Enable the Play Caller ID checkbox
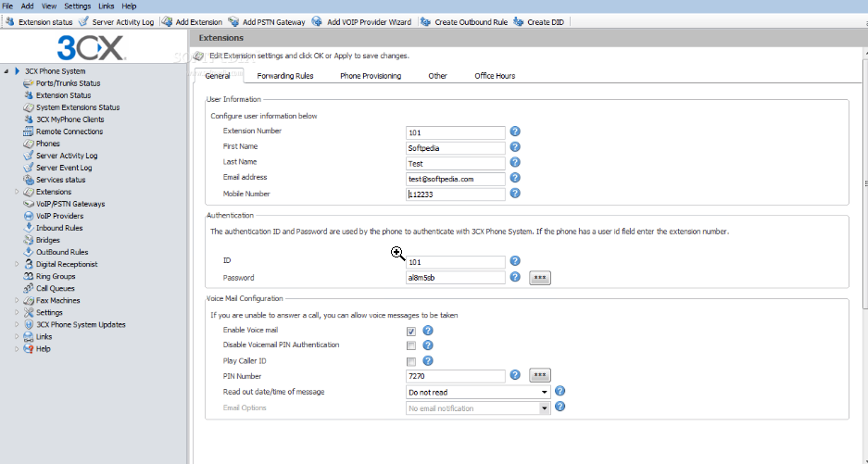Viewport: 868px width, 464px height. click(410, 361)
